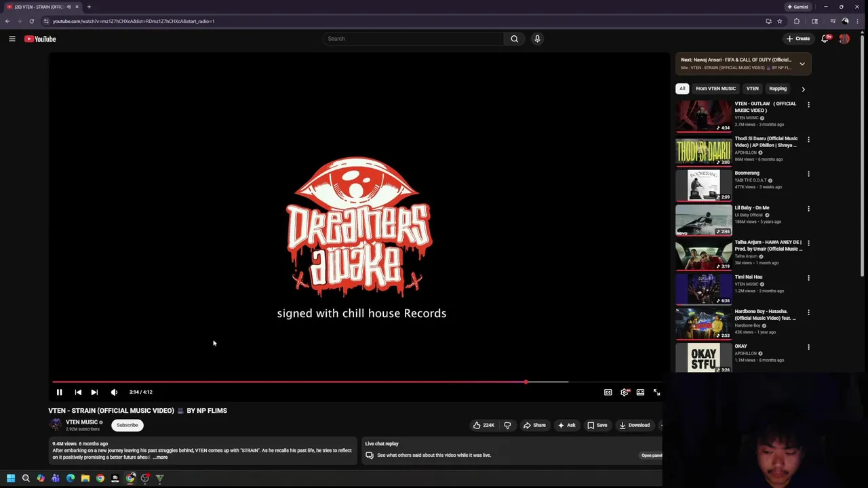Skip to the previous video
The image size is (868, 488).
[78, 392]
